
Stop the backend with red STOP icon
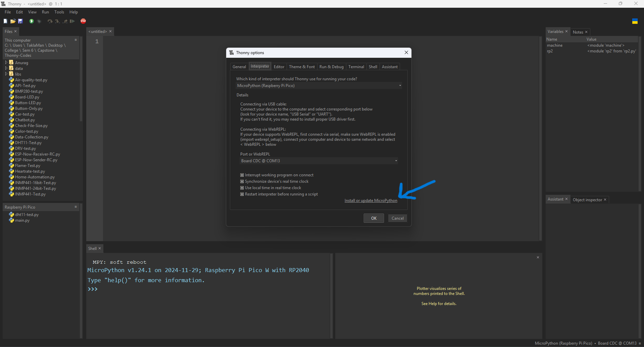tap(83, 21)
